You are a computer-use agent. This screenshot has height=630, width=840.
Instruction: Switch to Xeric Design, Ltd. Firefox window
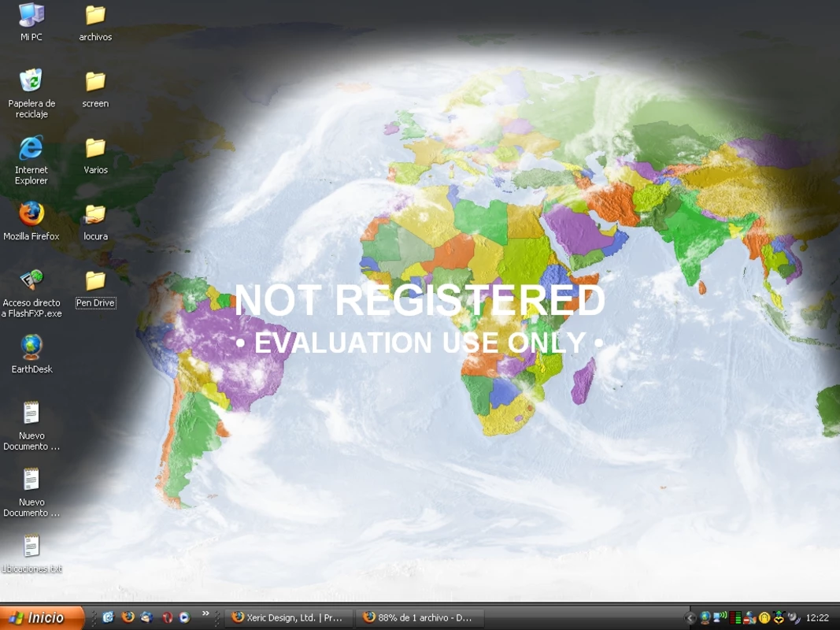[289, 617]
